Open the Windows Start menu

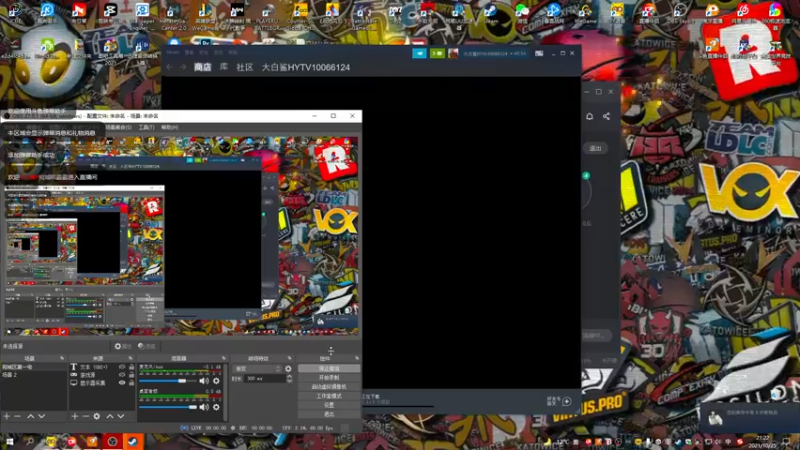pyautogui.click(x=10, y=442)
